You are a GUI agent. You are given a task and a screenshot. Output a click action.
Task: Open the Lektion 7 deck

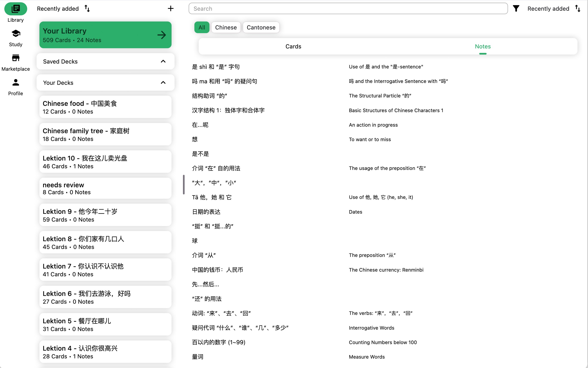pos(105,270)
